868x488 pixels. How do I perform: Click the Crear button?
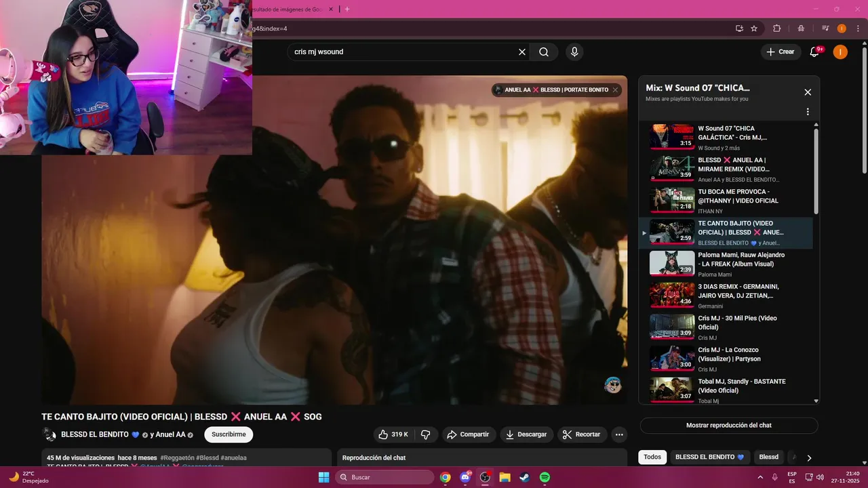(x=780, y=52)
